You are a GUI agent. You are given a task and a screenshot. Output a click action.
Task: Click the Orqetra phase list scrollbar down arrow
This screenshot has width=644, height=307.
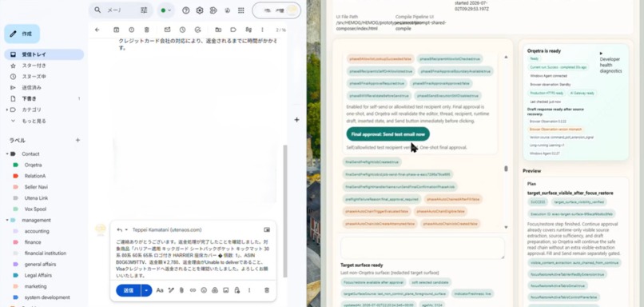506,227
